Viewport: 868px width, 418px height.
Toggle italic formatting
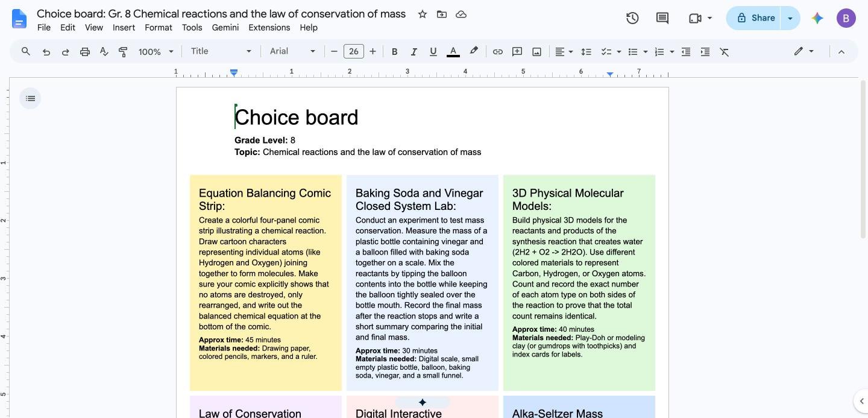click(x=414, y=52)
